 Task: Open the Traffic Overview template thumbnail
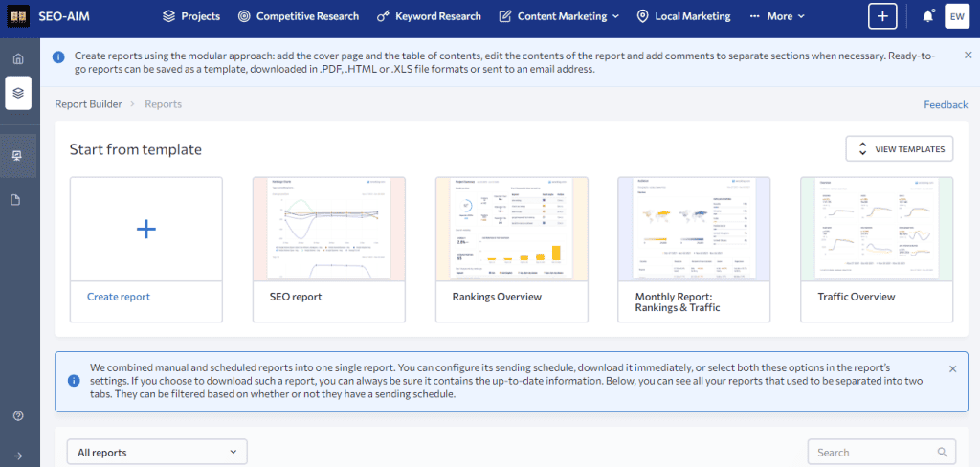coord(877,229)
